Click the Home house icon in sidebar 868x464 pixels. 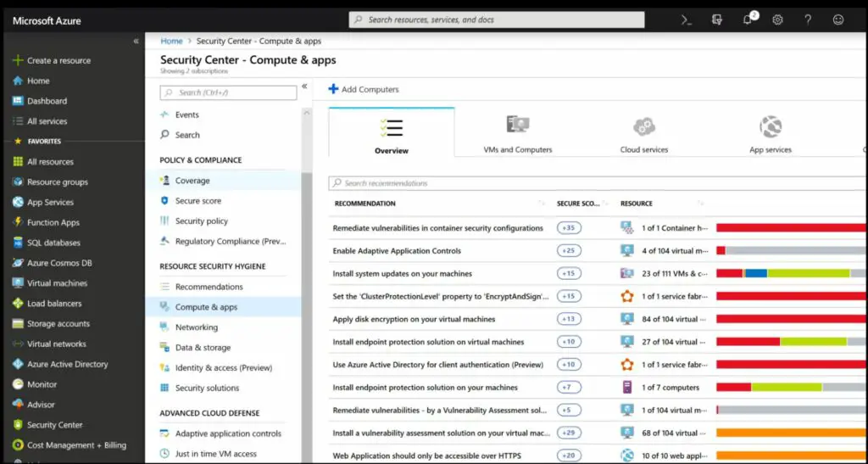click(18, 81)
